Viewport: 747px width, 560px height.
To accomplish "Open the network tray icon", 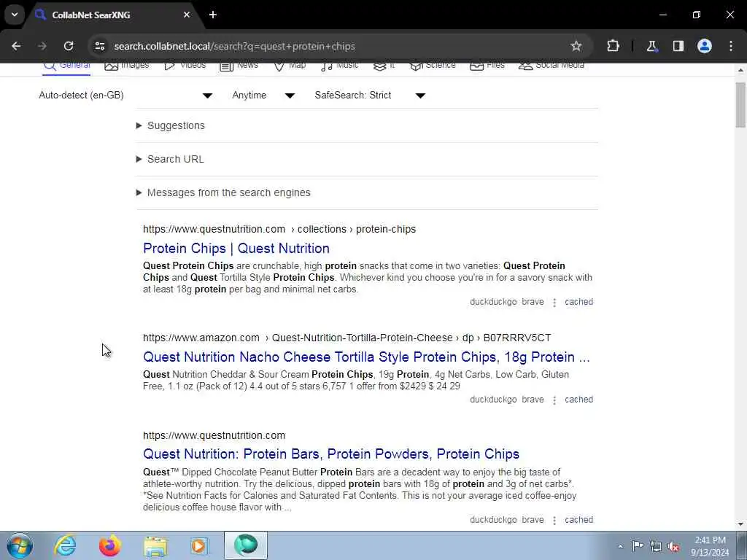I will coord(656,546).
